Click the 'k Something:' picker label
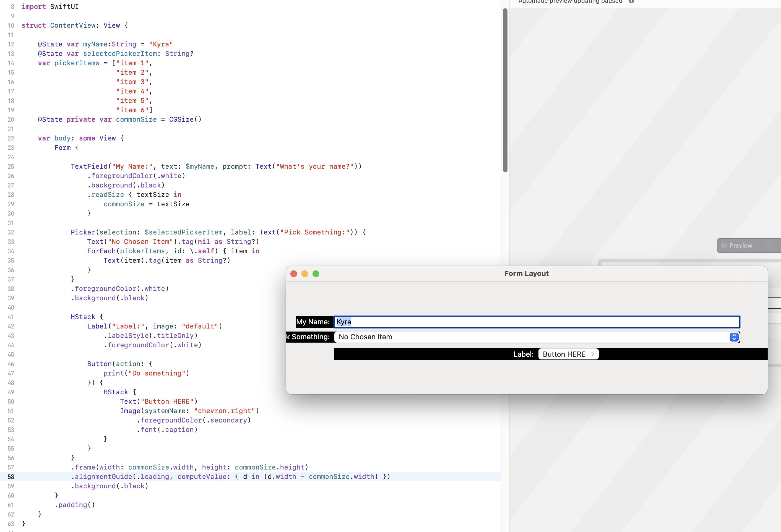 [308, 337]
